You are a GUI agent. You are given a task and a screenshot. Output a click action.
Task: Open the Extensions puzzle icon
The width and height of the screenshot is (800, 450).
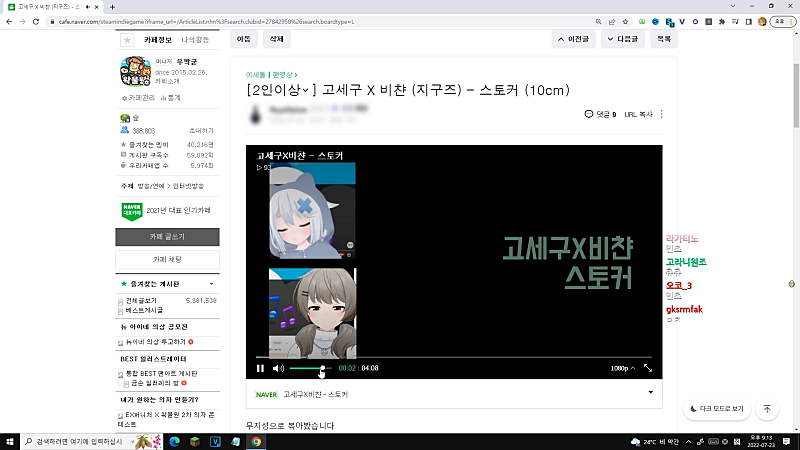[722, 21]
